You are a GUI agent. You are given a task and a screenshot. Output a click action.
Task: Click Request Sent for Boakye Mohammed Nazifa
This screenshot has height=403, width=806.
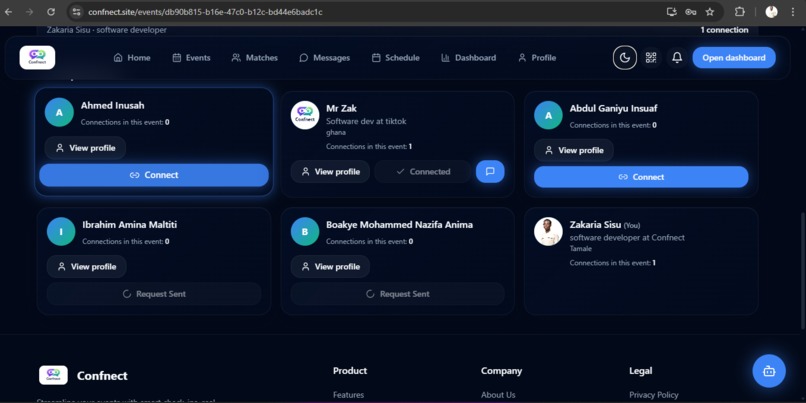click(397, 294)
